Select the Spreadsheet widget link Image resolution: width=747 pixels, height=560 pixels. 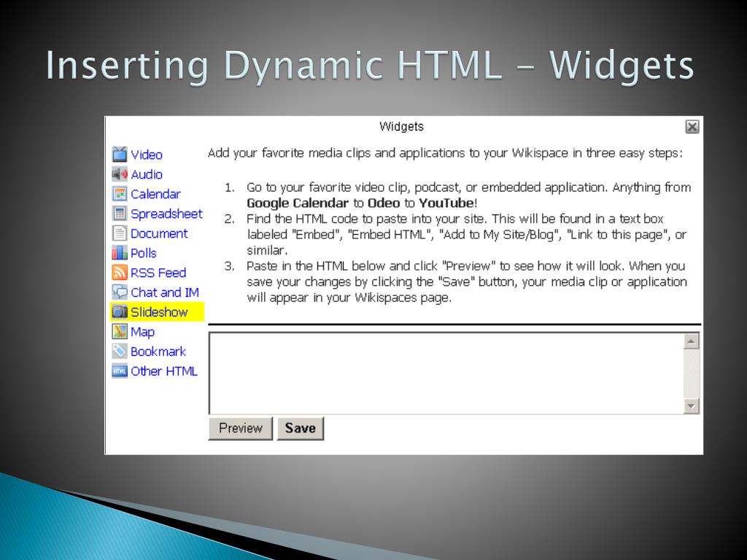point(167,214)
